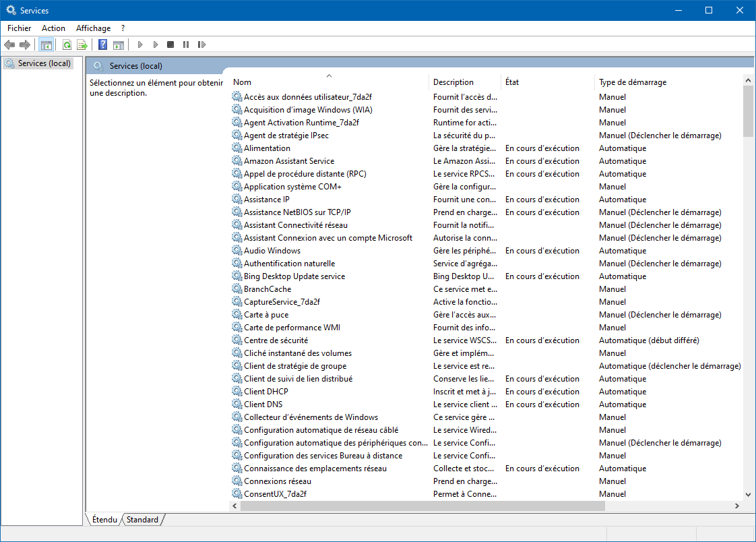Select Connaissance des emplacements réseau

click(x=315, y=469)
